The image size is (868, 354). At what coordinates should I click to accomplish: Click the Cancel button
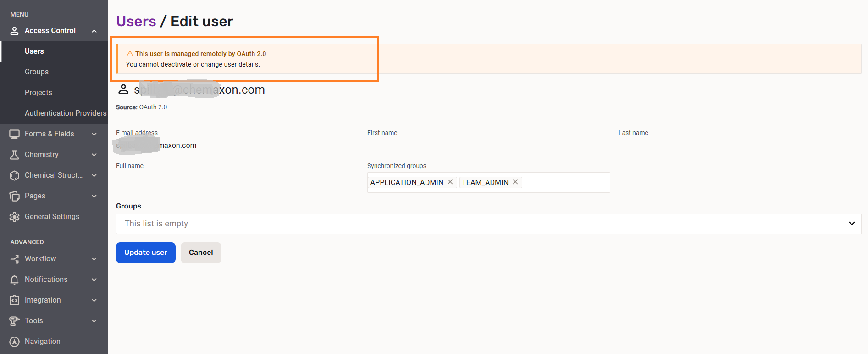[201, 253]
